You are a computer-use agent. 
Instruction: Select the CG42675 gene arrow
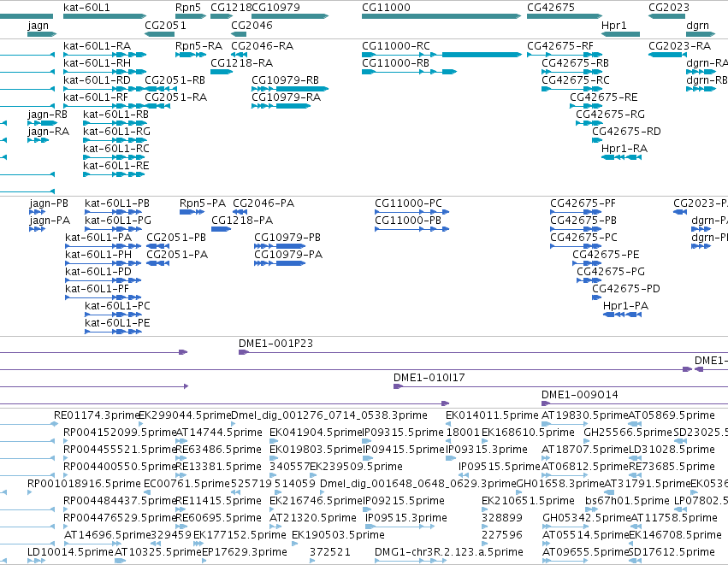(565, 16)
